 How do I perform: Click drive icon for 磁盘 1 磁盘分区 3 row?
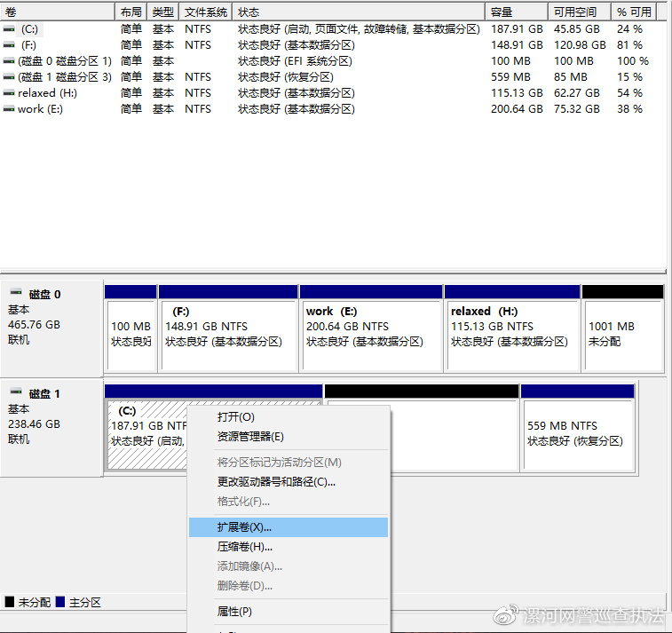coord(10,77)
